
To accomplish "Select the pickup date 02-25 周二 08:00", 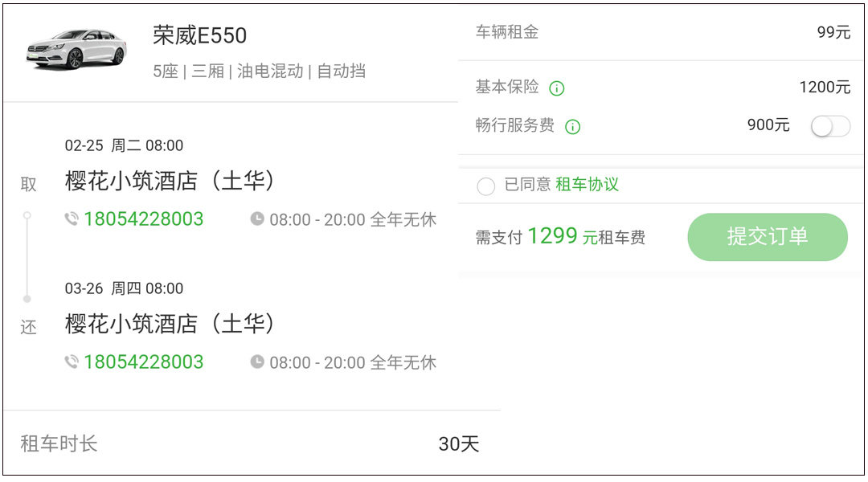I will point(124,145).
